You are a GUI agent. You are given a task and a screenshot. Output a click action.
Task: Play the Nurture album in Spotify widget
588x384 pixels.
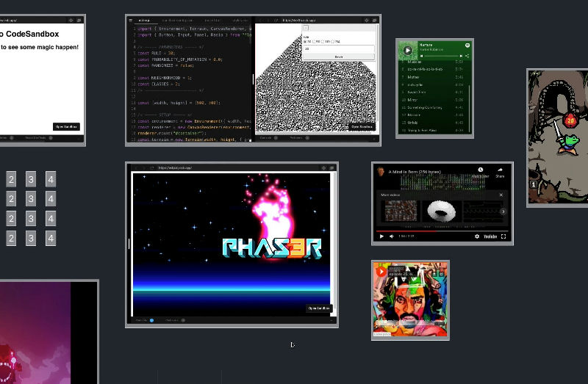pos(408,50)
